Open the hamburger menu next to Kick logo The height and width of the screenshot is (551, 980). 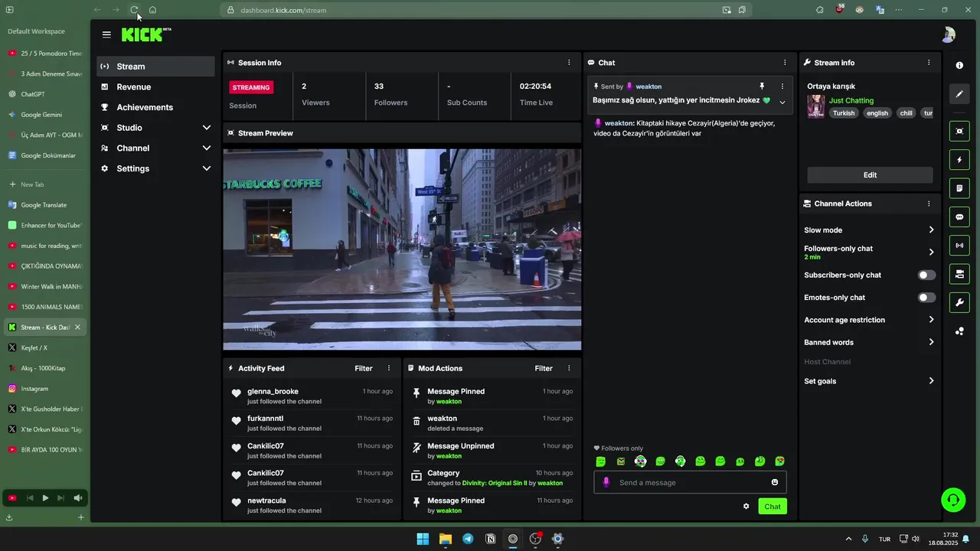(106, 34)
